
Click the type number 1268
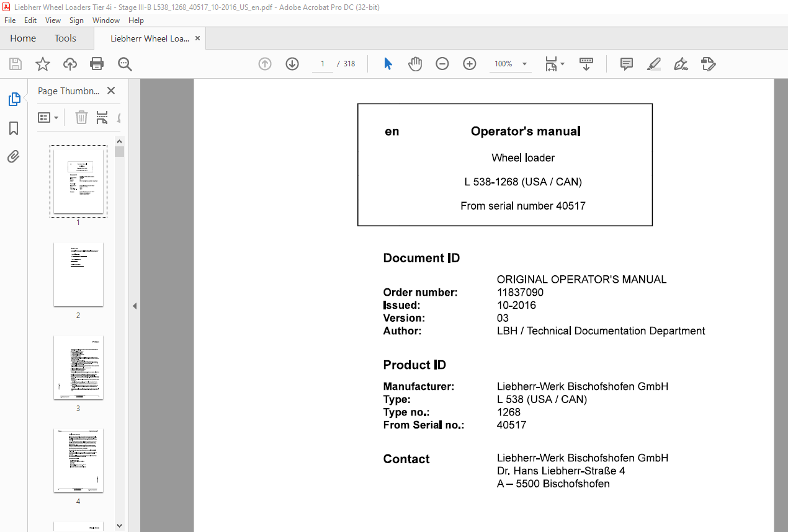508,412
